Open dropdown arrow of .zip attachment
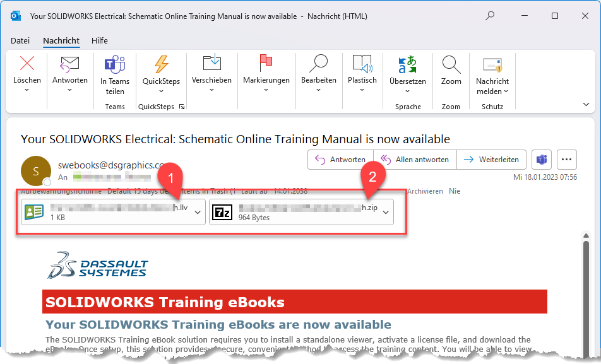Image resolution: width=601 pixels, height=364 pixels. click(386, 213)
